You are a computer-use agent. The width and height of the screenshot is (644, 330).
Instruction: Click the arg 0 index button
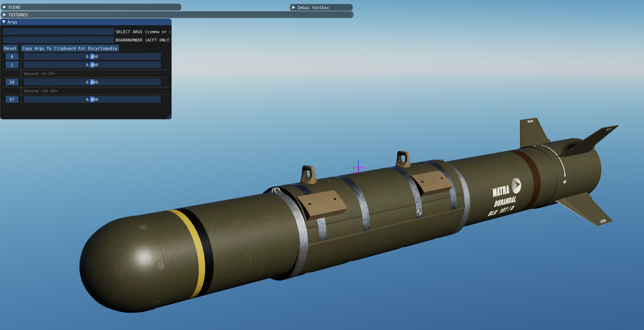coord(12,57)
